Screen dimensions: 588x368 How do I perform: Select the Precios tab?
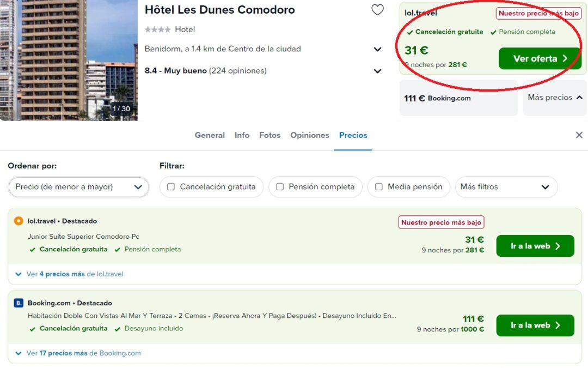[353, 135]
